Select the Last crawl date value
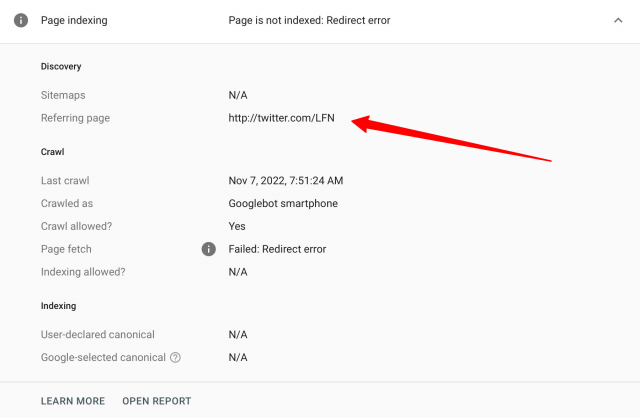 pos(286,181)
